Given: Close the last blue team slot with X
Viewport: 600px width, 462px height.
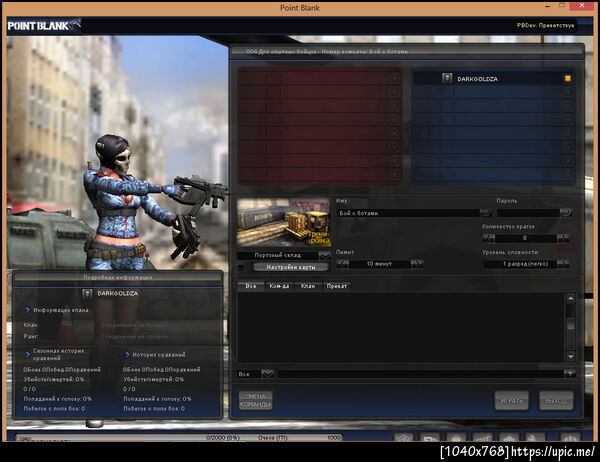Looking at the screenshot, I should pos(568,175).
